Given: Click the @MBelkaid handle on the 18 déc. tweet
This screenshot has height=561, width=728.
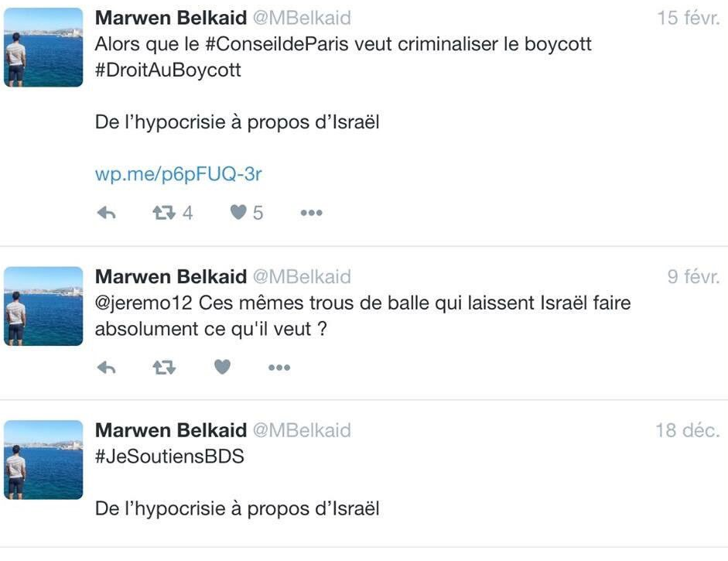Looking at the screenshot, I should tap(302, 430).
